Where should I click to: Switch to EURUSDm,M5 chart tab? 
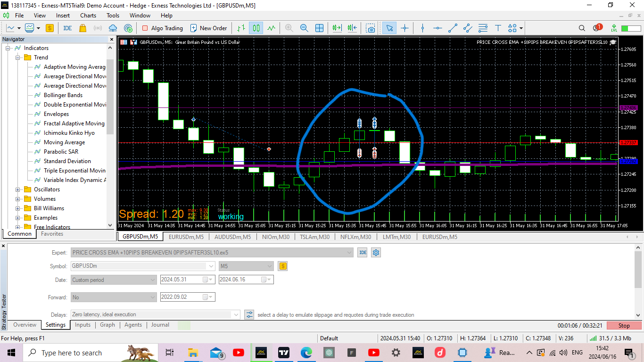[x=186, y=237]
